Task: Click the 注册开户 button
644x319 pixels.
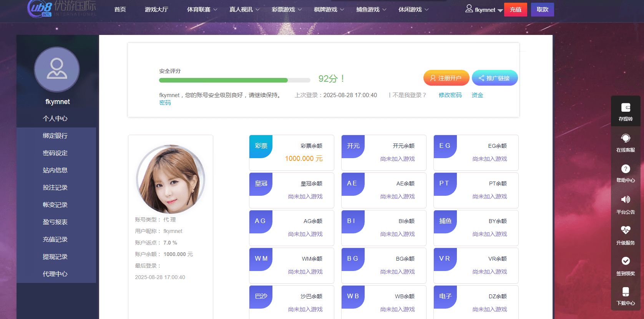Action: click(x=446, y=78)
